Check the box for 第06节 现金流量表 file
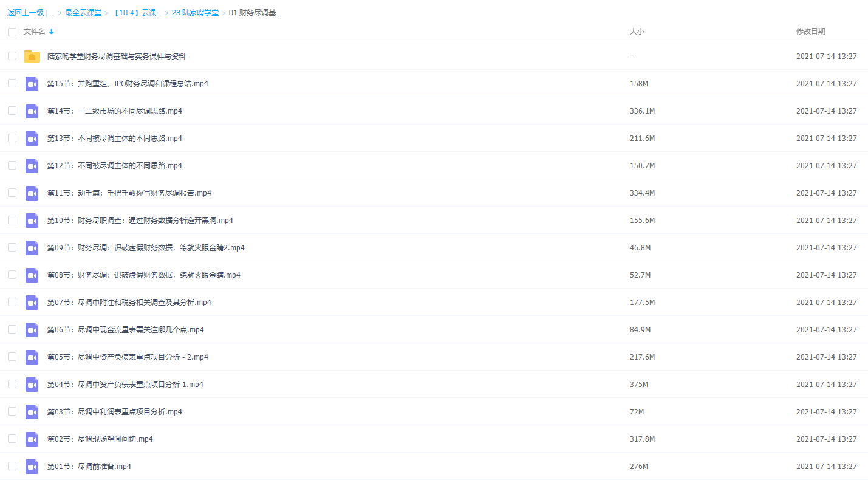Screen dimensions: 868x480 tap(12, 329)
